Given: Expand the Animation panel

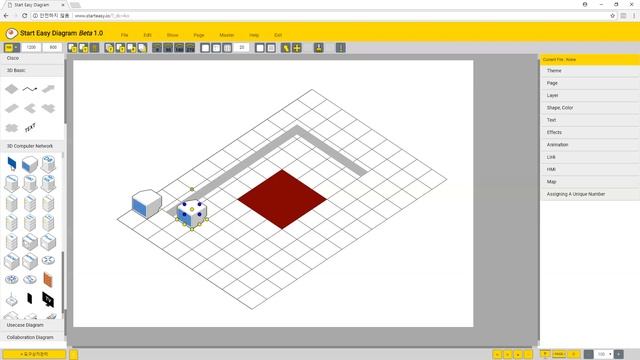Looking at the screenshot, I should 590,144.
